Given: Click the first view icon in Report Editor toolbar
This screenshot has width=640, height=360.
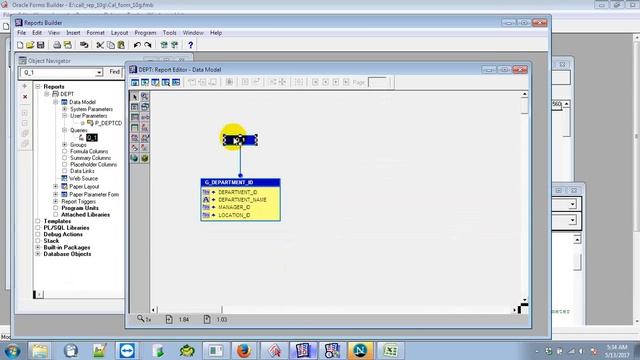Looking at the screenshot, I should (135, 82).
